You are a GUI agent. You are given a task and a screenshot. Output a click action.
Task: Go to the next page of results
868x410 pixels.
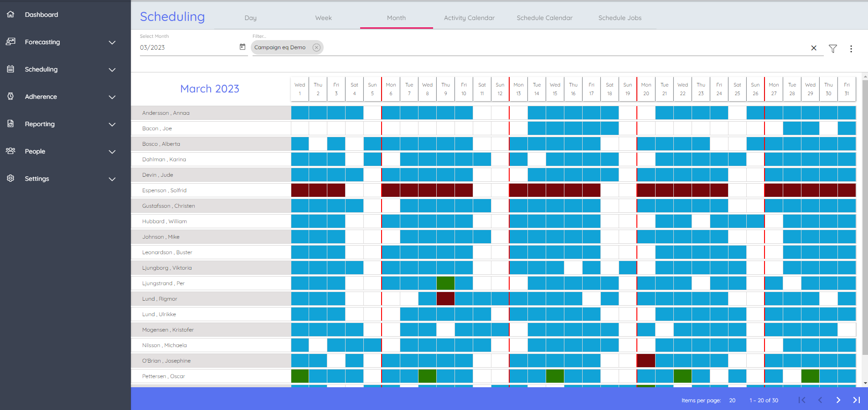point(838,400)
